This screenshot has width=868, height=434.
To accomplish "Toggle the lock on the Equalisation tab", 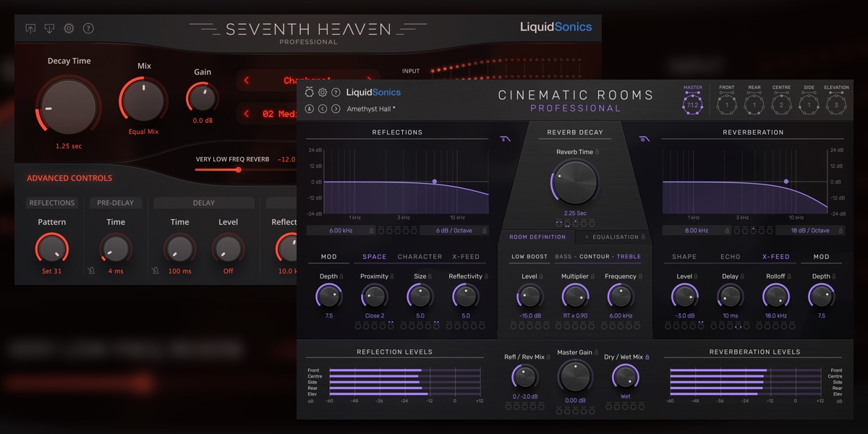I will tap(644, 237).
